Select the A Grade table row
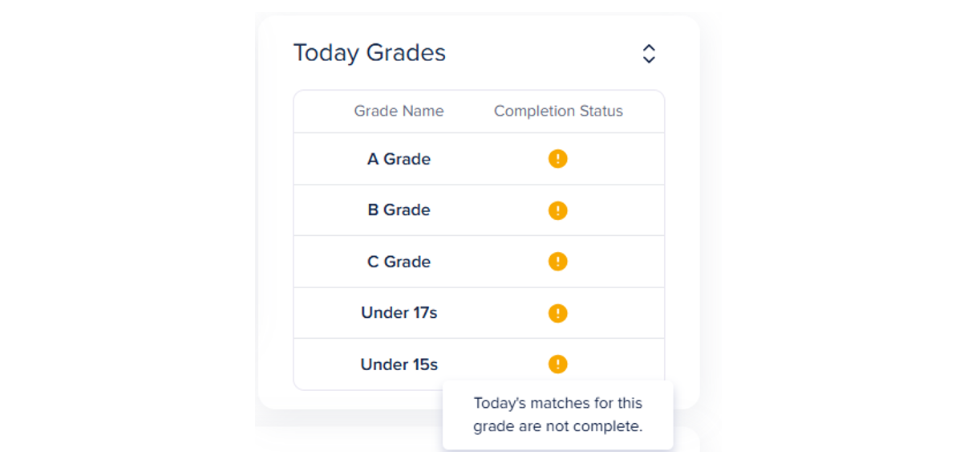The height and width of the screenshot is (464, 980). pos(478,159)
